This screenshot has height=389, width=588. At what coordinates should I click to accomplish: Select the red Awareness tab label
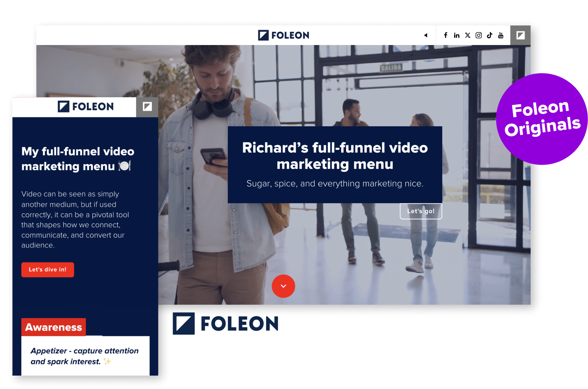(54, 327)
